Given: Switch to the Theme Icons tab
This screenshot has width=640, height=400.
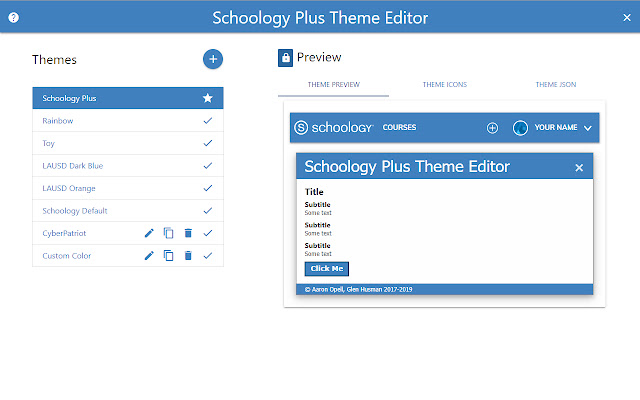Looking at the screenshot, I should click(444, 84).
